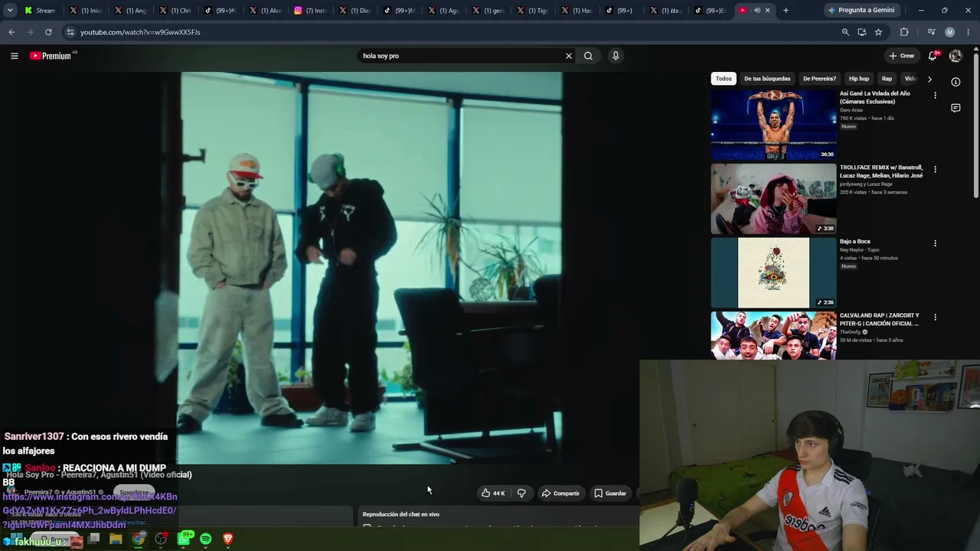The height and width of the screenshot is (551, 980).
Task: Select the Hip hop filter chip
Action: 859,79
